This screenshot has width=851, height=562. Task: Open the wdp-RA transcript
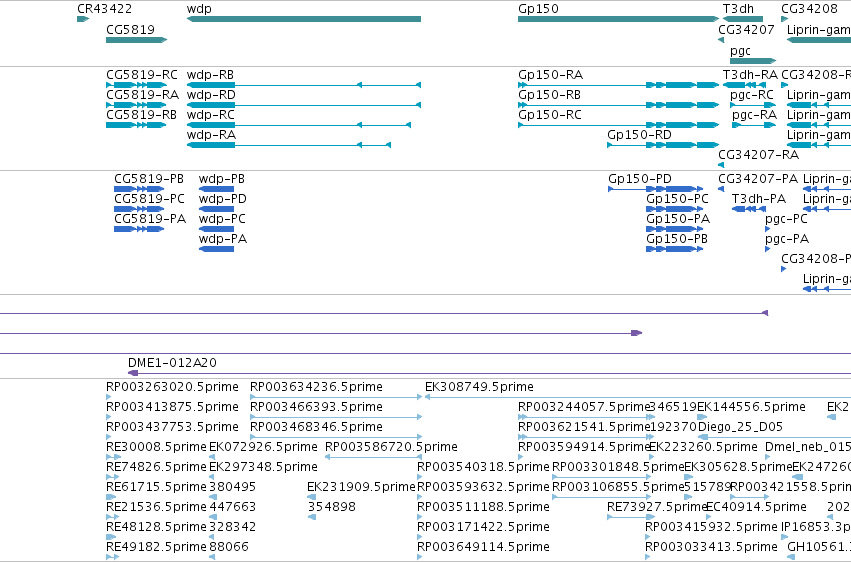pos(289,145)
